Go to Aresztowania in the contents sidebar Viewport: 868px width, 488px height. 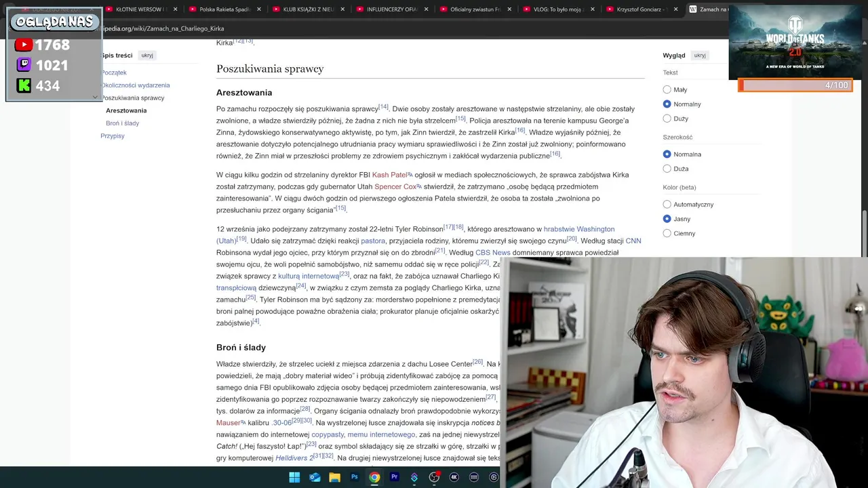126,110
